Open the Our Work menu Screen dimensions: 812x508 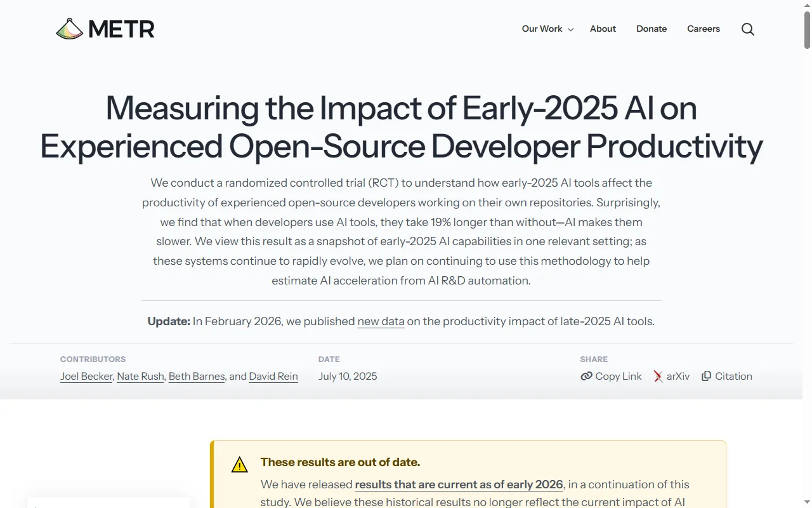tap(542, 29)
